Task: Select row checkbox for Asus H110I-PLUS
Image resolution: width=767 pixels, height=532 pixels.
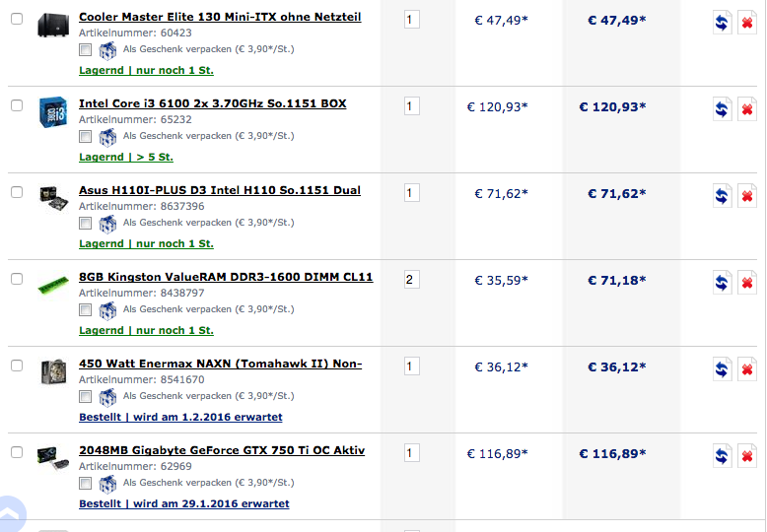Action: (17, 192)
